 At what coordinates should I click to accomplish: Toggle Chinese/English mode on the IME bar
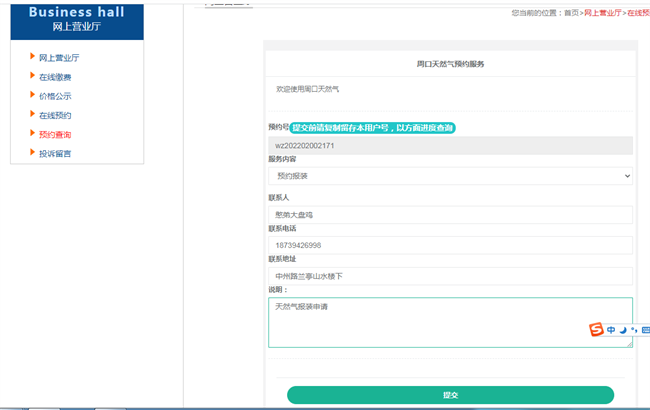[x=610, y=330]
